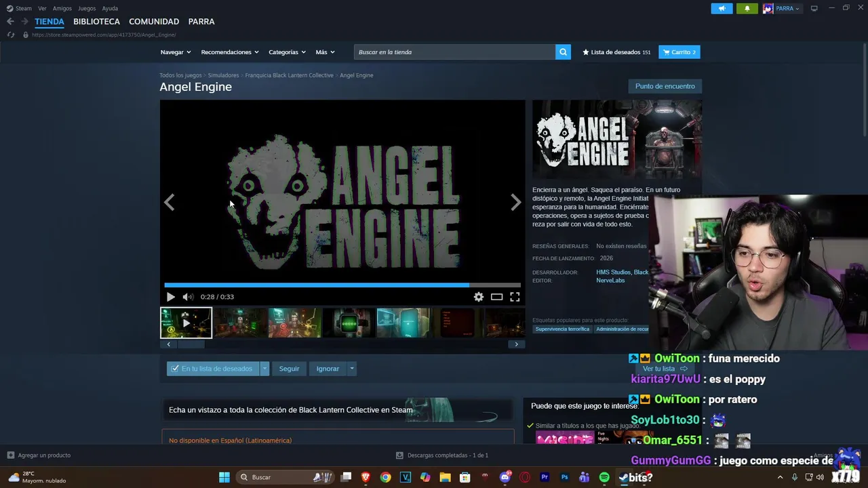The image size is (868, 488).
Task: Open the Black Lantern Collective collection banner
Action: pyautogui.click(x=338, y=409)
